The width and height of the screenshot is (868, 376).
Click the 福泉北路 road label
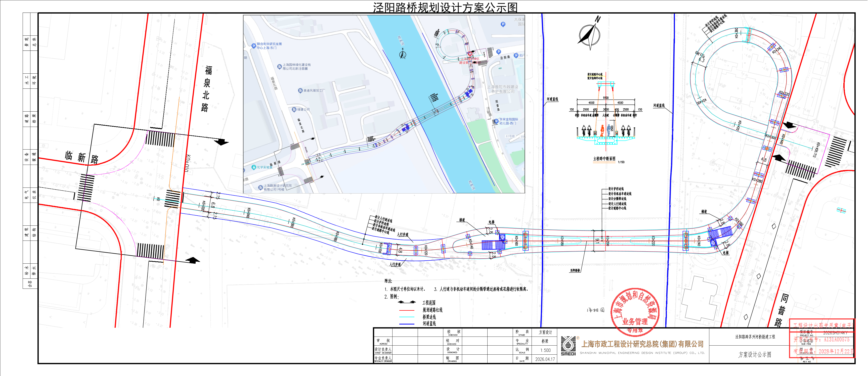point(206,89)
